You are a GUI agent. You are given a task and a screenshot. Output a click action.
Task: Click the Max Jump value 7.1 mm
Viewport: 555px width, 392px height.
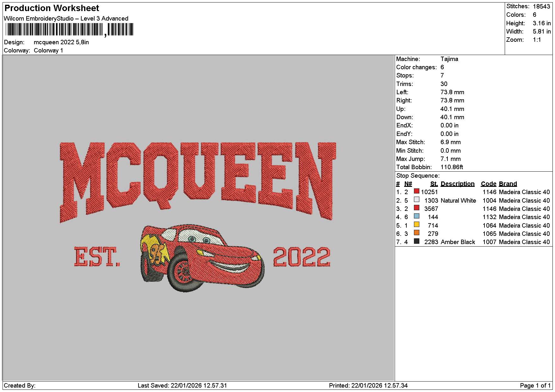pyautogui.click(x=451, y=159)
